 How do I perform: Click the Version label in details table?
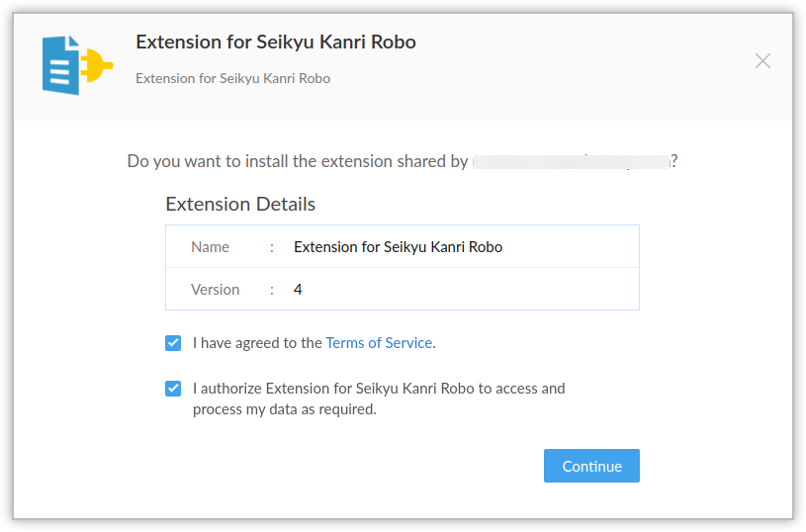click(x=215, y=290)
